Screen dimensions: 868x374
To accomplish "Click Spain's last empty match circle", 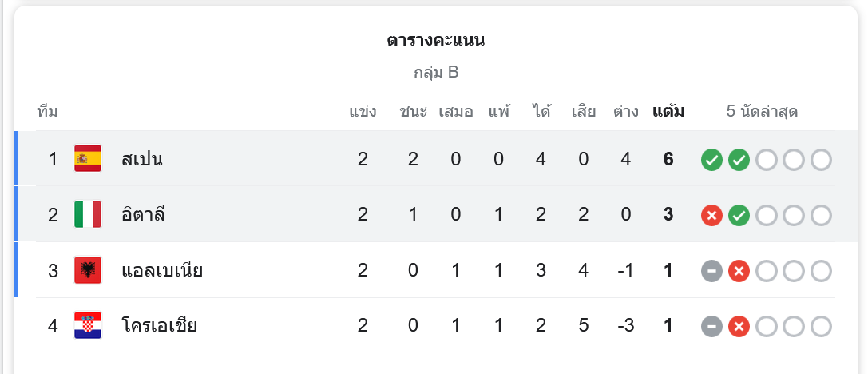I will [821, 160].
